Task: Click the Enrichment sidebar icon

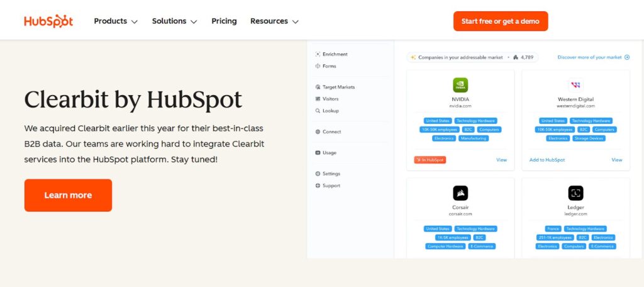Action: [318, 54]
